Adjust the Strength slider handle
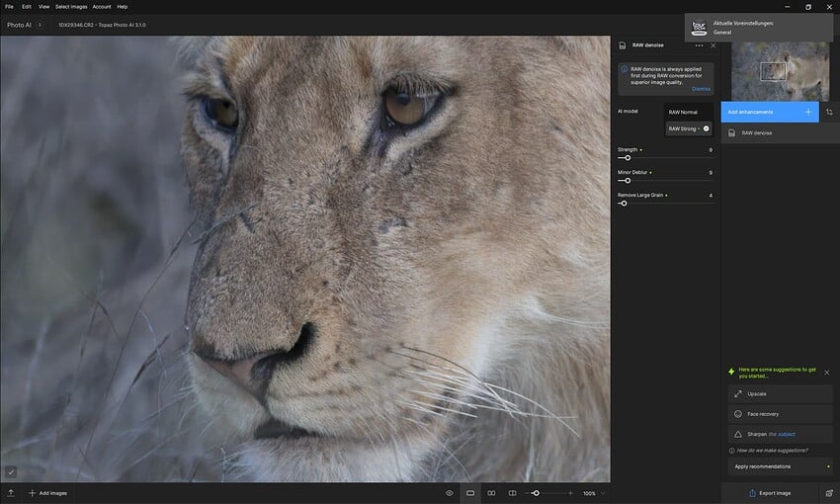The height and width of the screenshot is (504, 840). [628, 158]
